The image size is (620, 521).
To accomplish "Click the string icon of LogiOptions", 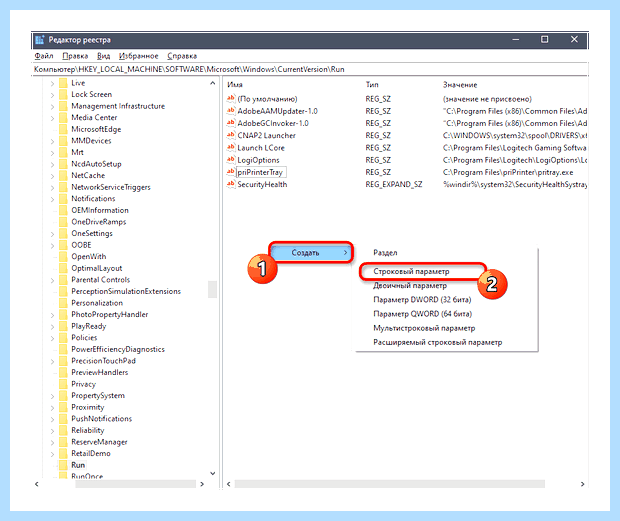I will 231,160.
